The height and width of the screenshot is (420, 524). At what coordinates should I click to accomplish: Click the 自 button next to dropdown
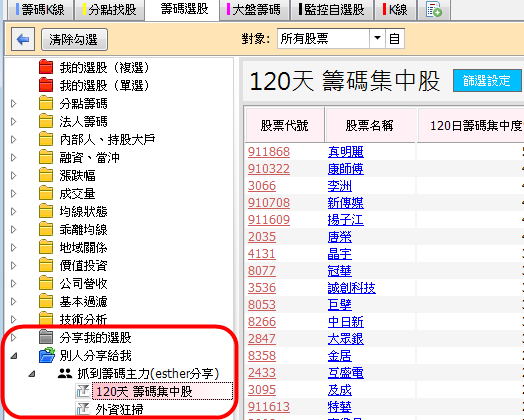pos(395,39)
